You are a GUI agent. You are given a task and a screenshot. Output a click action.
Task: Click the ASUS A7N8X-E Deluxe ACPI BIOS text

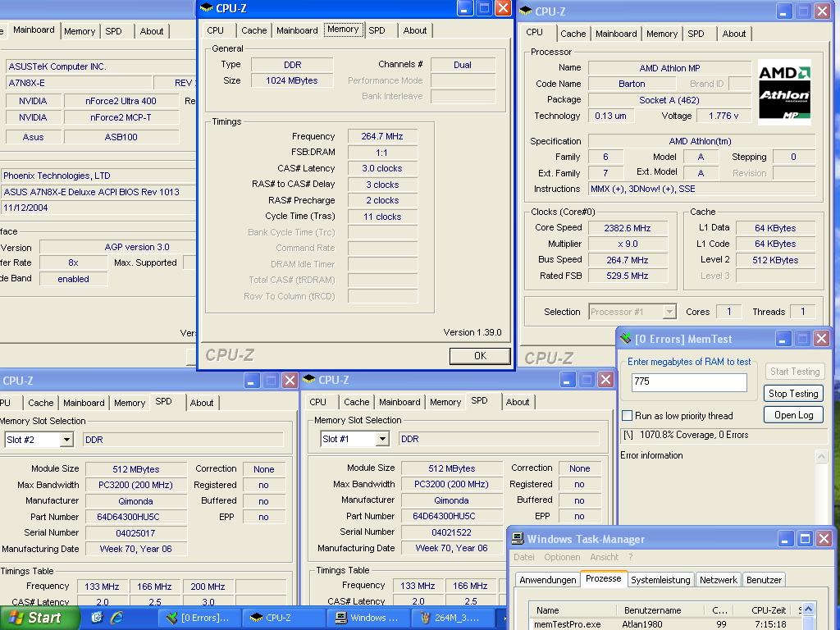tap(91, 192)
